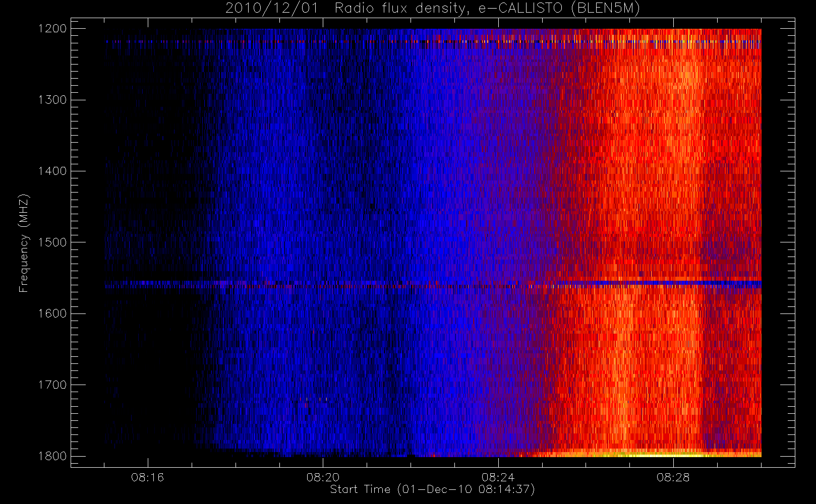Click the 08:24 time tick label
Viewport: 816px width, 504px height.
498,477
